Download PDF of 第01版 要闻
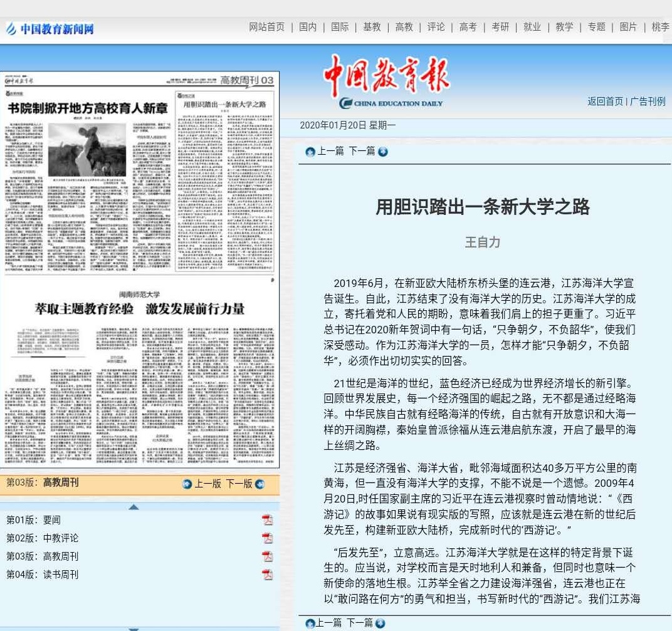The height and width of the screenshot is (631, 672). (x=267, y=520)
